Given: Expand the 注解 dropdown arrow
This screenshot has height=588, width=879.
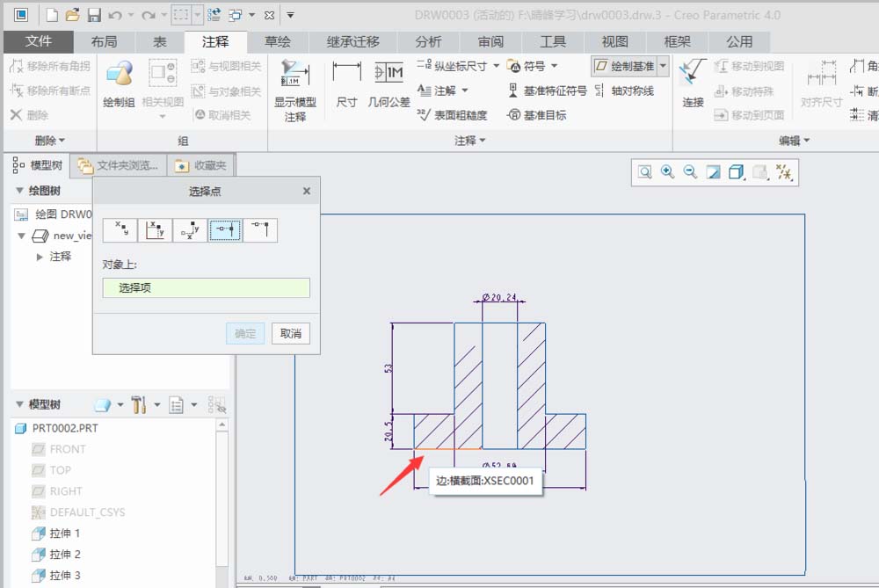Looking at the screenshot, I should [465, 91].
